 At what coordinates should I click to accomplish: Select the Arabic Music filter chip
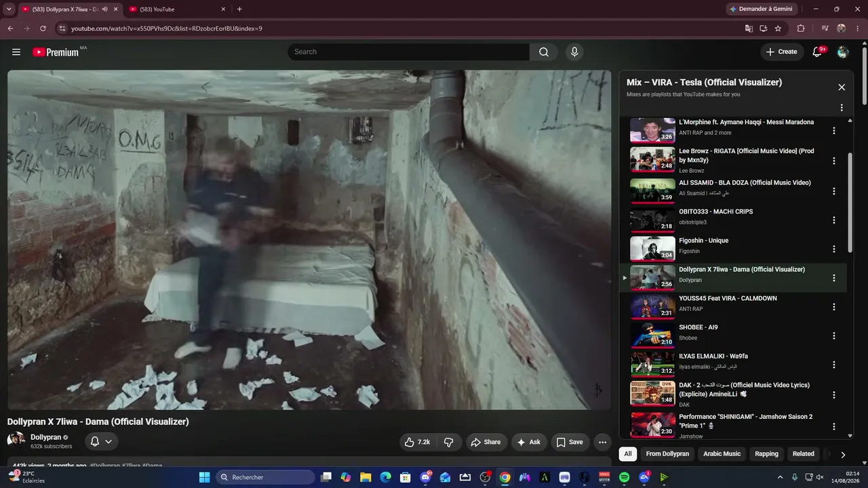coord(722,454)
